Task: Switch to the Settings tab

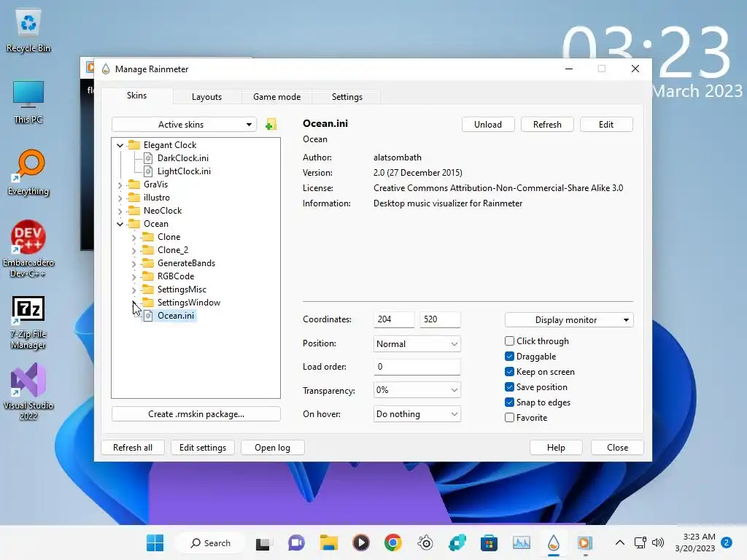Action: point(347,97)
